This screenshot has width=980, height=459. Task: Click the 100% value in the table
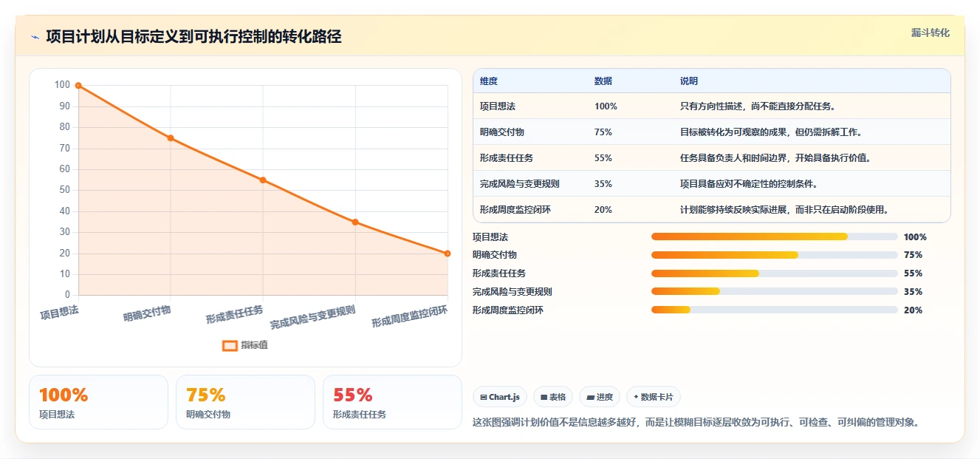[606, 106]
